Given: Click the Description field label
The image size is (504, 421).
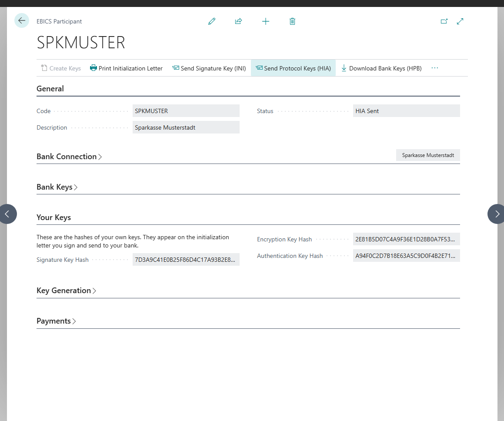Looking at the screenshot, I should (x=52, y=127).
